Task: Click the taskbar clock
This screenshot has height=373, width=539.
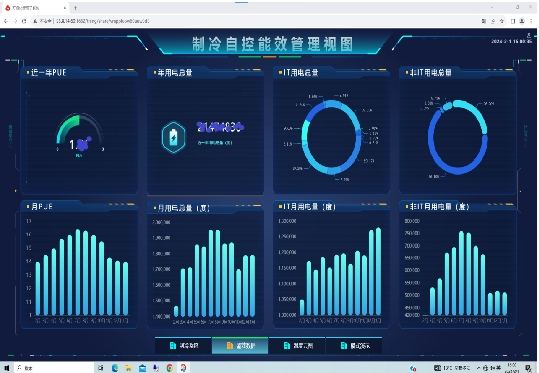Action: [512, 368]
